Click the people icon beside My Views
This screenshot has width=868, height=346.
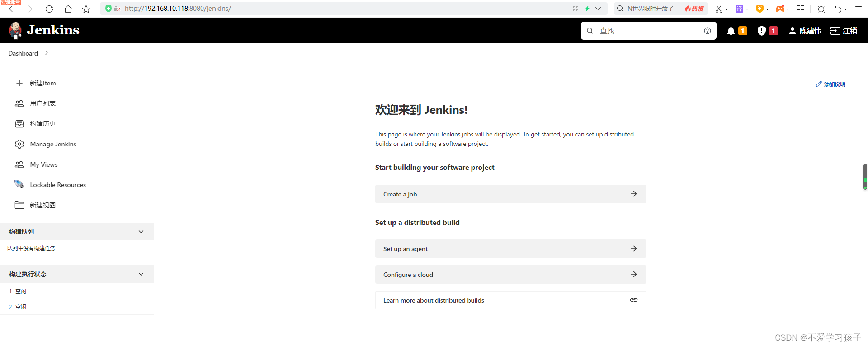pos(19,164)
